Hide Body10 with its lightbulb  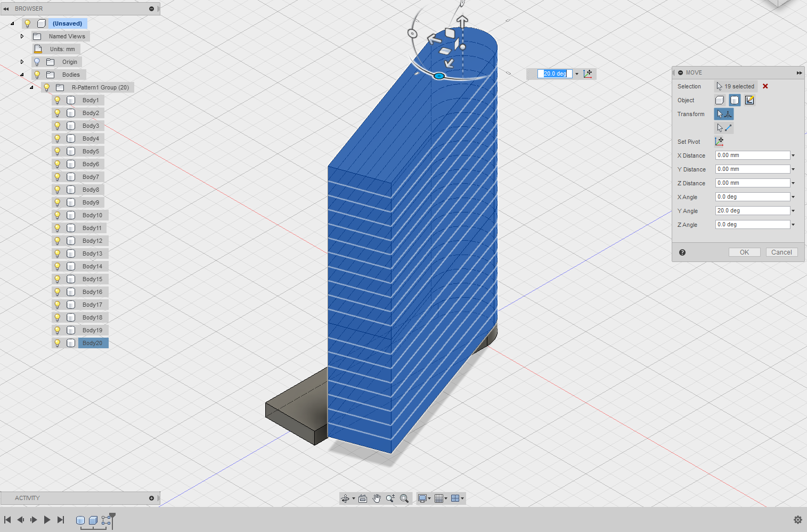point(58,215)
